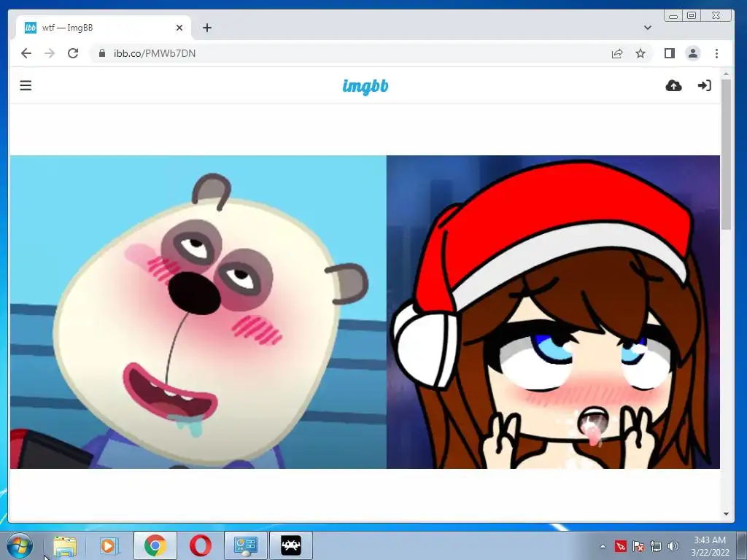Open Opera browser from taskbar
Image resolution: width=747 pixels, height=560 pixels.
pos(201,545)
